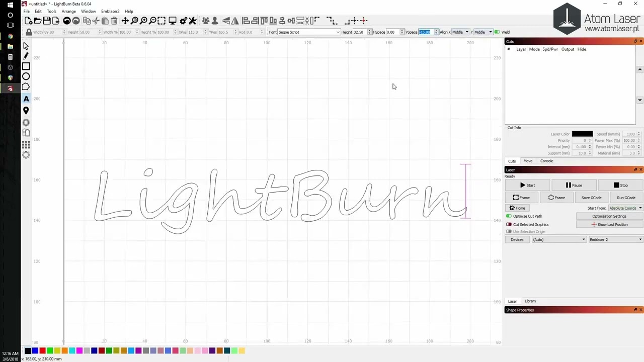Increase the text Height stepper
This screenshot has width=644, height=362.
point(369,31)
